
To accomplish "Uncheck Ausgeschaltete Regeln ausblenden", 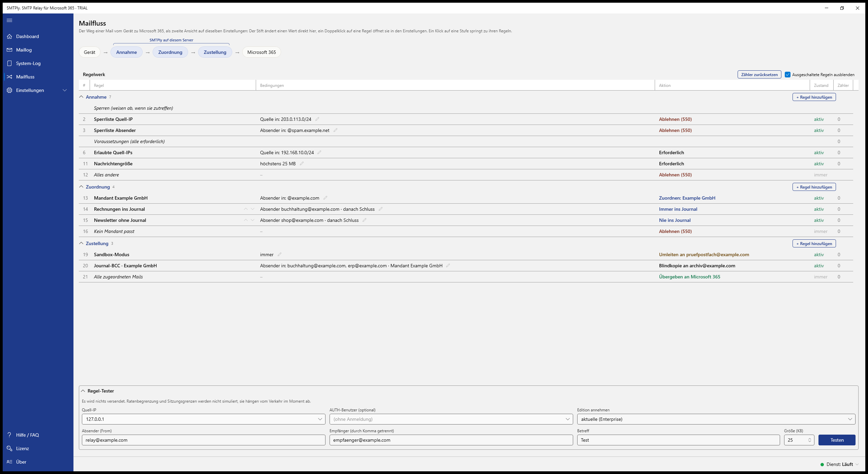I will (x=787, y=74).
